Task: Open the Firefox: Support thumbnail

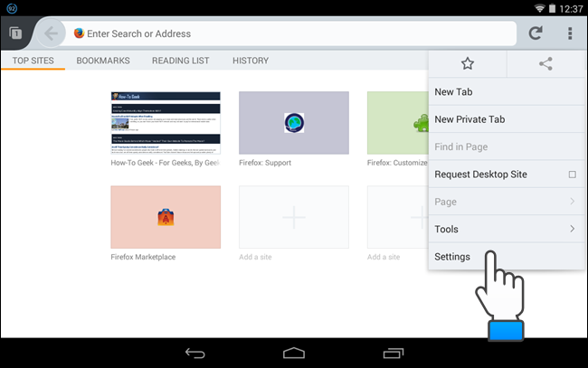Action: click(x=294, y=123)
